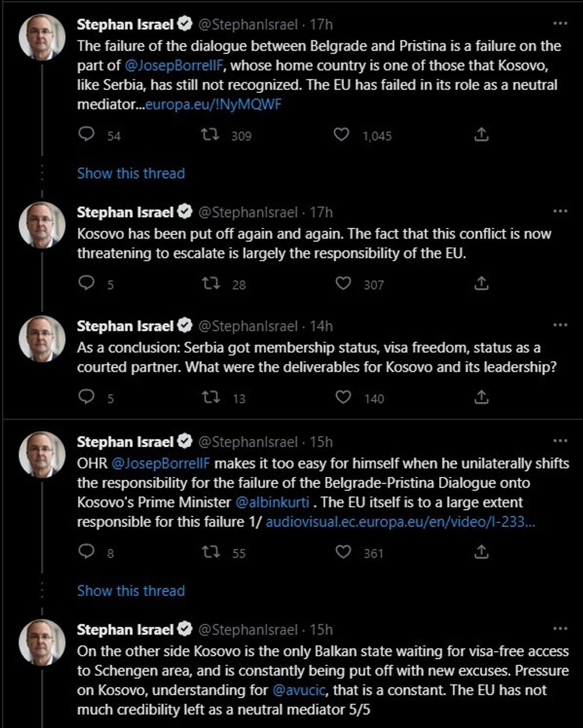Share the 'As a conclusion' Serbia tweet

click(x=481, y=397)
